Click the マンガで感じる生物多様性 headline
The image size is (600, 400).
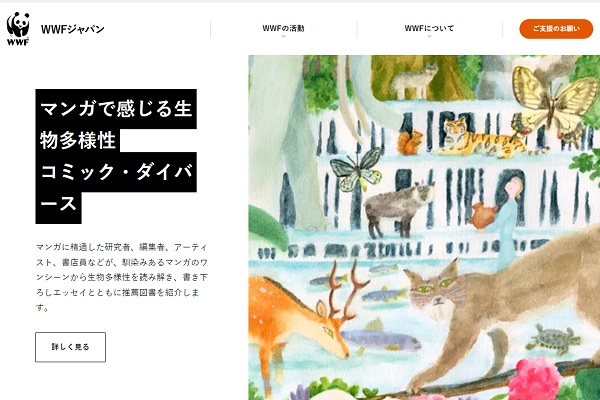coord(116,124)
